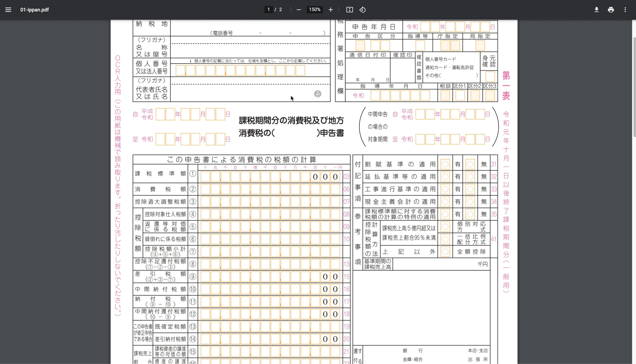Select 有 circle for 割賦基準の適用
The width and height of the screenshot is (636, 364).
[445, 164]
